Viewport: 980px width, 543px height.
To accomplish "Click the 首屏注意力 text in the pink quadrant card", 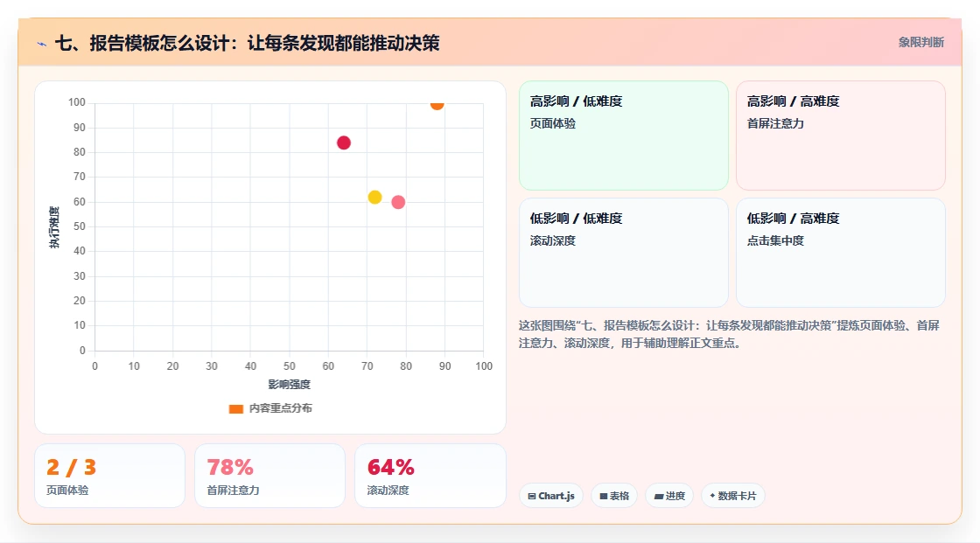I will pos(775,123).
